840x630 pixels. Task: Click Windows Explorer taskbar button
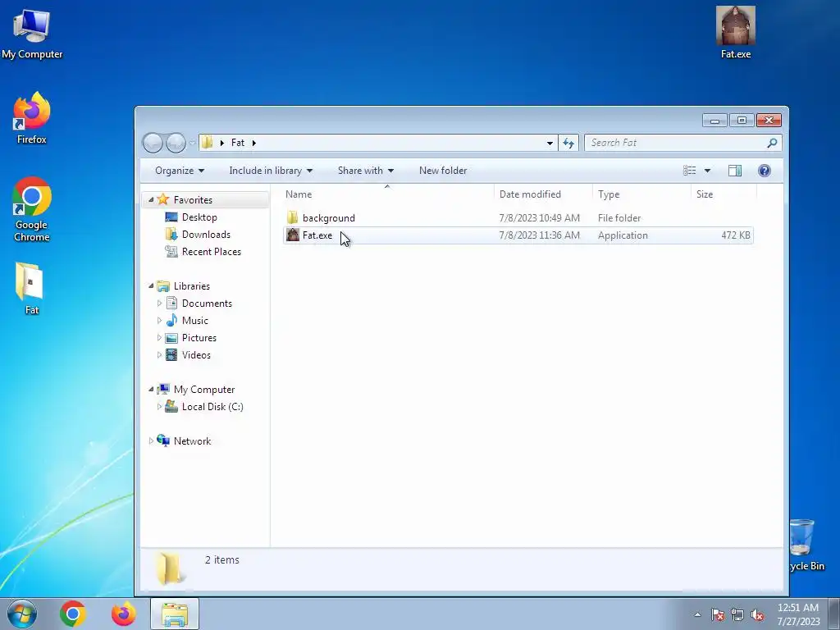tap(175, 614)
